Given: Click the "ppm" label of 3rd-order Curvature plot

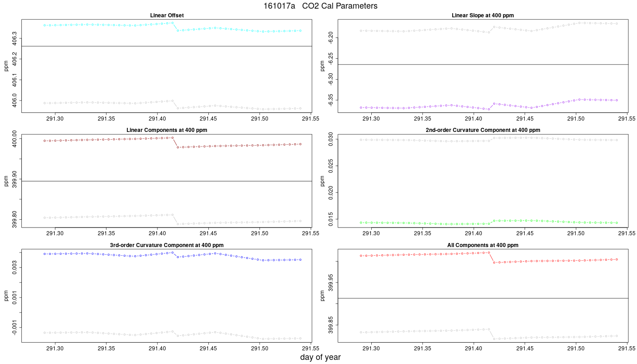Looking at the screenshot, I should pos(6,296).
